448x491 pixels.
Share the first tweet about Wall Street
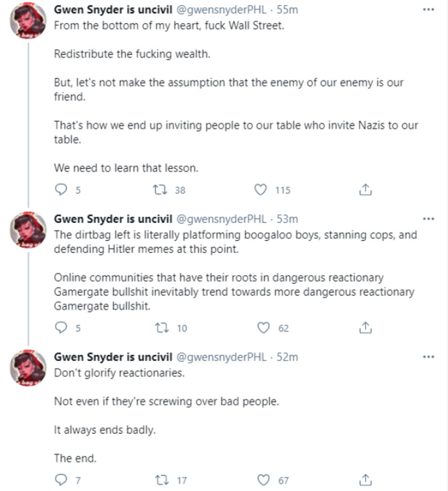point(365,190)
